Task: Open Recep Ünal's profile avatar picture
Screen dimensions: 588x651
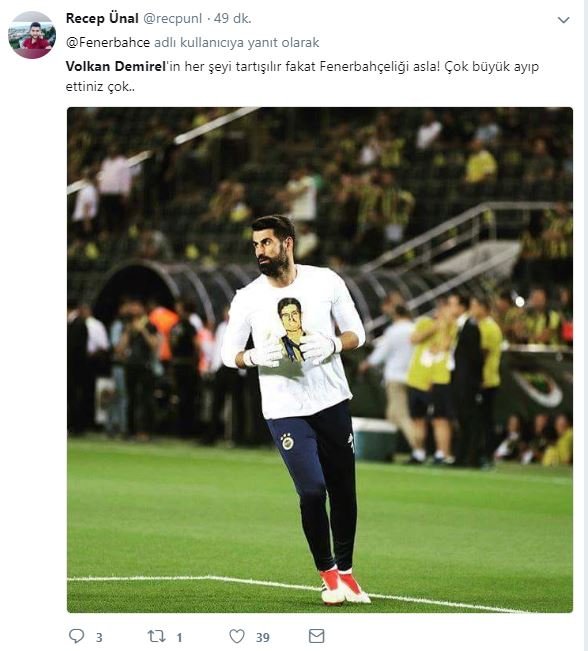Action: [32, 35]
